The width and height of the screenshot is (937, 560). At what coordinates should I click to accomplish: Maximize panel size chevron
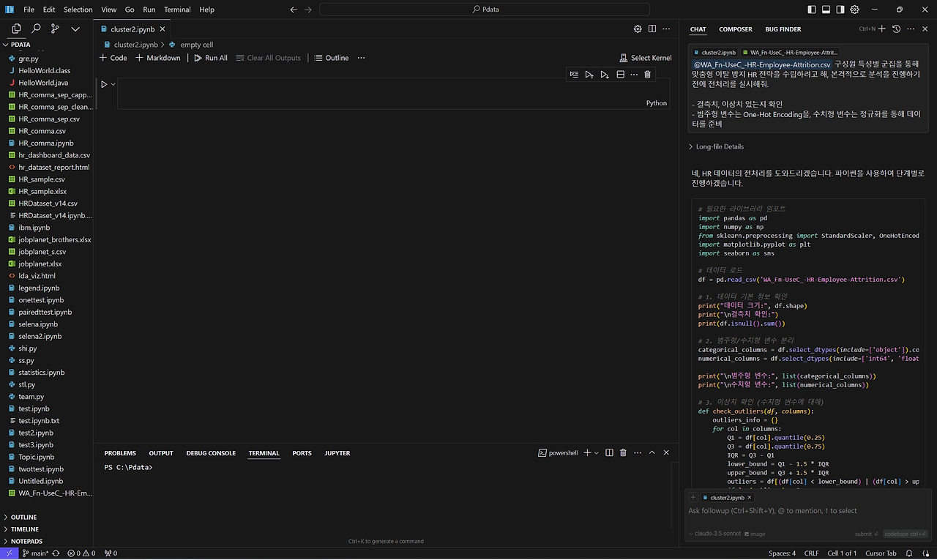[652, 452]
